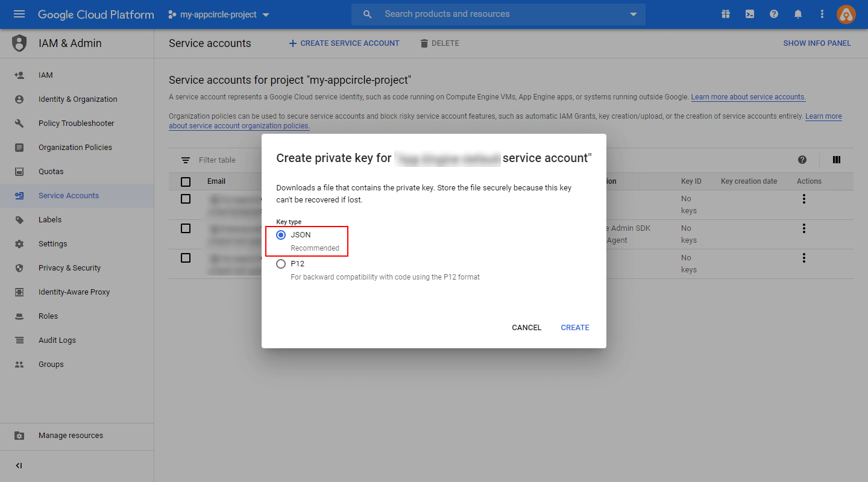Open Labels page in sidebar
Image resolution: width=868 pixels, height=482 pixels.
click(x=77, y=220)
